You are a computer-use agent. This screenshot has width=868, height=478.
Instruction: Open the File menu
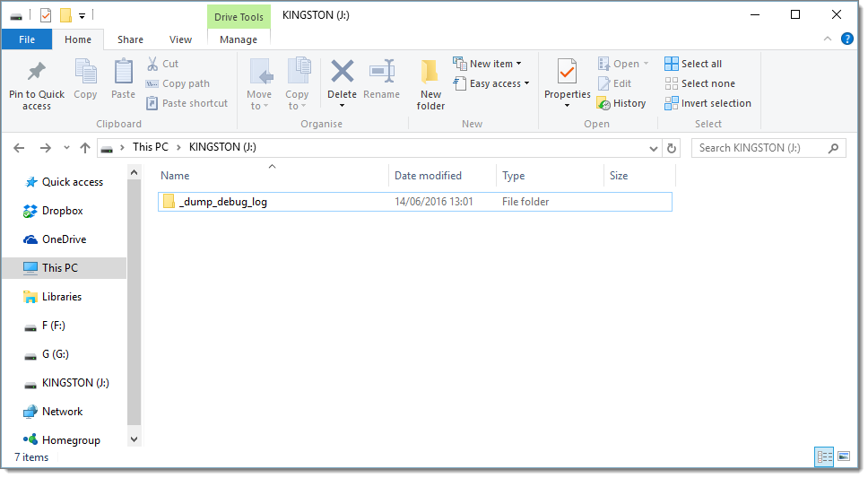27,39
